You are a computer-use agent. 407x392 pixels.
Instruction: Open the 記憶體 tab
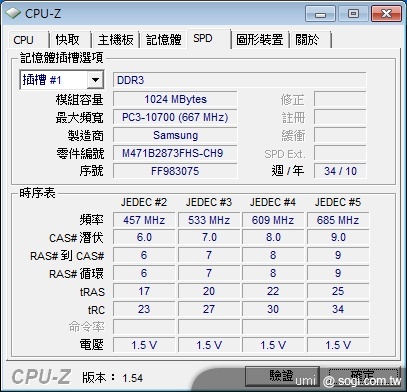(x=163, y=40)
